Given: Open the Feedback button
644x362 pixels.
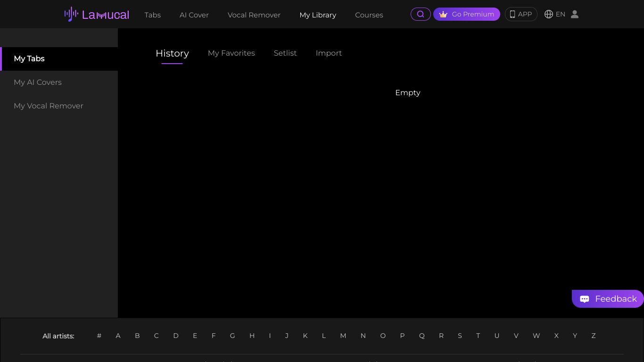Looking at the screenshot, I should coord(608,299).
